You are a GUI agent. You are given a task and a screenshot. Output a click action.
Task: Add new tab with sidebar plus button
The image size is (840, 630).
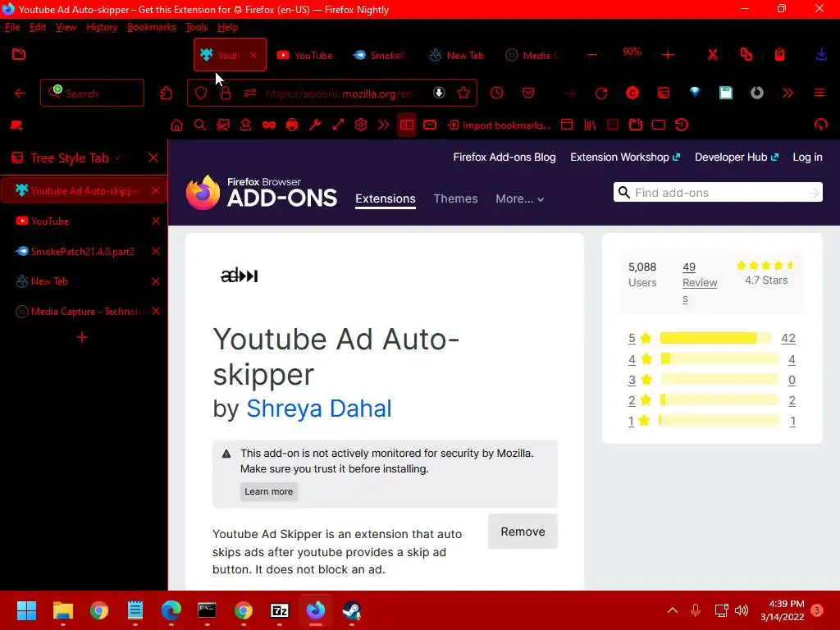coord(82,337)
